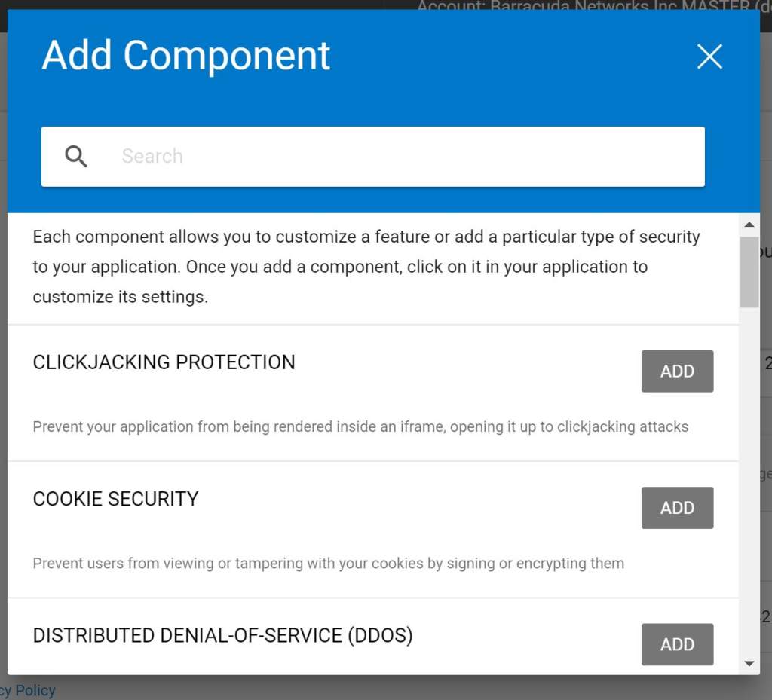Image resolution: width=772 pixels, height=700 pixels.
Task: Click the scrollbar down arrow
Action: point(749,663)
